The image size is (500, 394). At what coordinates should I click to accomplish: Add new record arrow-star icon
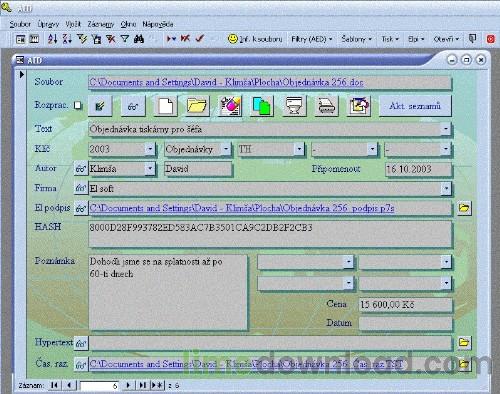[171, 39]
